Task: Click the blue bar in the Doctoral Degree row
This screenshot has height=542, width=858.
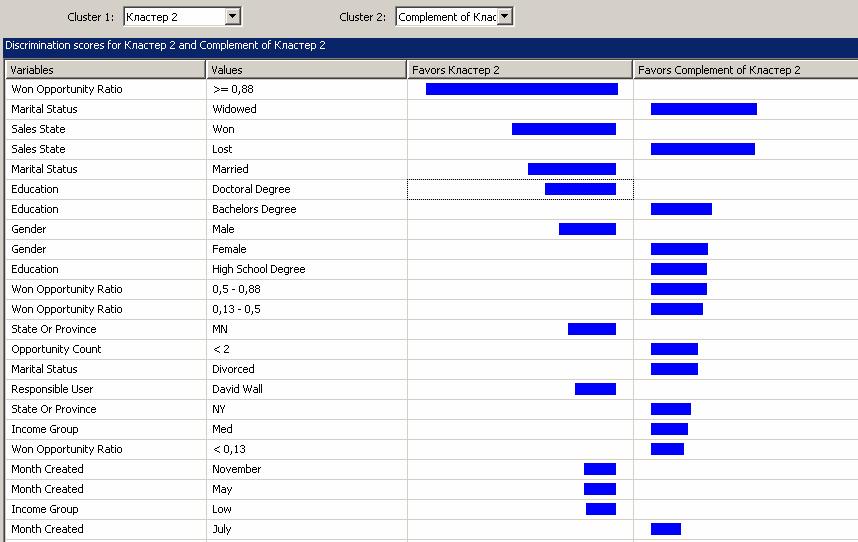Action: (x=581, y=189)
